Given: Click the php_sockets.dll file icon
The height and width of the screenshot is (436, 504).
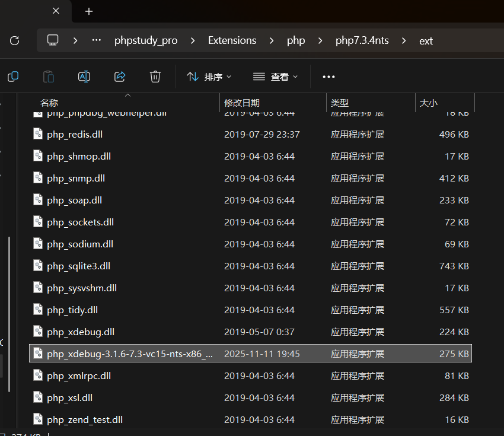Looking at the screenshot, I should coord(38,221).
